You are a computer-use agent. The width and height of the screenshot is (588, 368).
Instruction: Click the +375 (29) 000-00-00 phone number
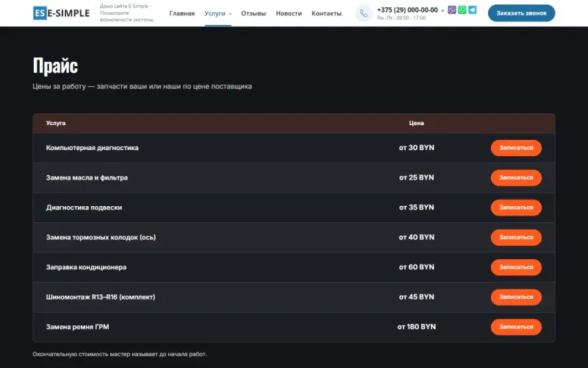(407, 10)
